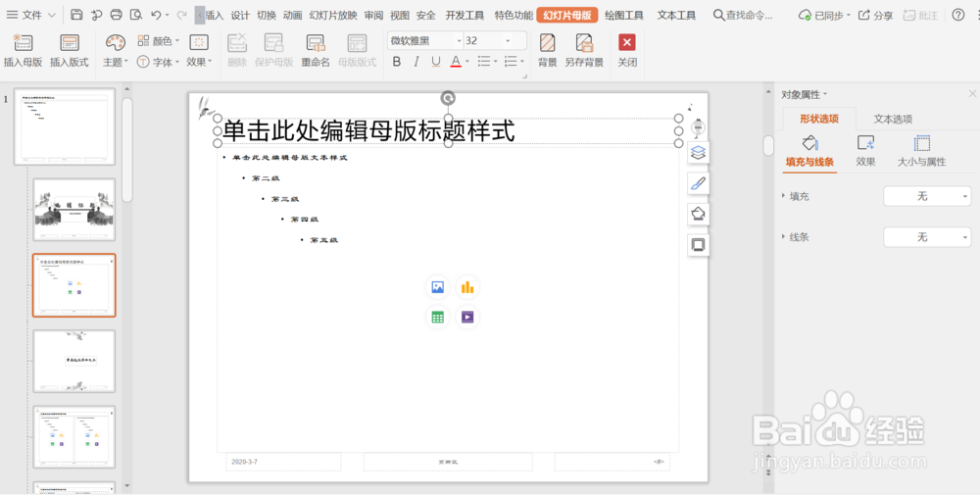Switch to Shape Options (形状选项) tab
Screen dimensions: 980x495
point(818,119)
